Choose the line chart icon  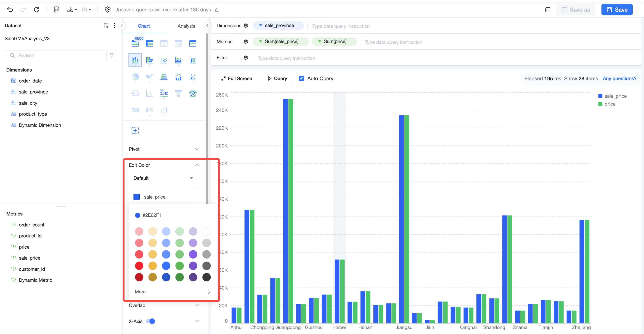pos(164,60)
